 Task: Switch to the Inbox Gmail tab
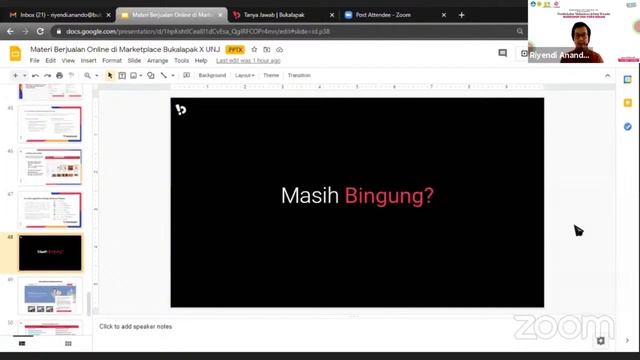[60, 15]
